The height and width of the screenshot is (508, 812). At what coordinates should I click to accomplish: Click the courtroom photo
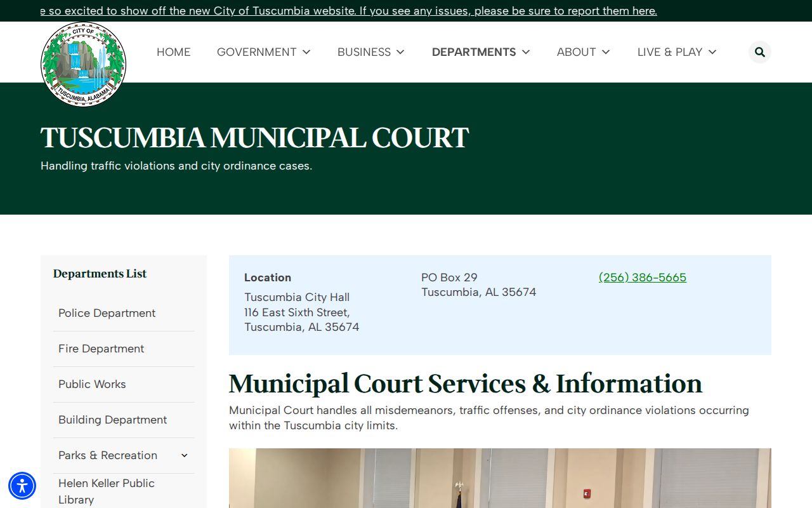500,478
